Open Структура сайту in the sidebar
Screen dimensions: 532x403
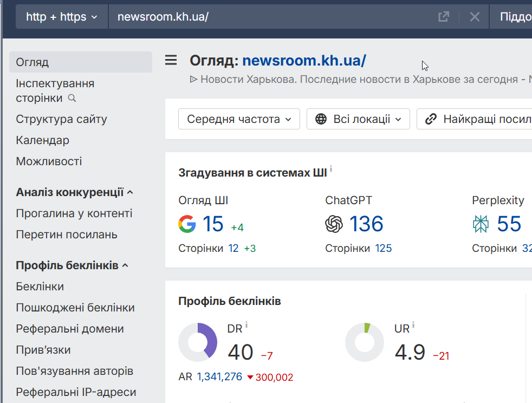point(61,119)
